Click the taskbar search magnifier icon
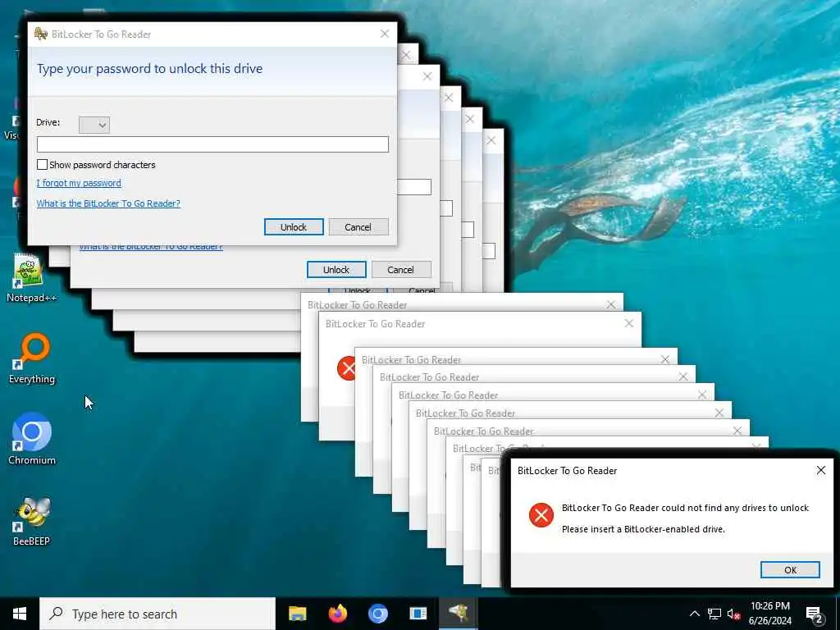Screen dimensions: 840x630 click(56, 614)
